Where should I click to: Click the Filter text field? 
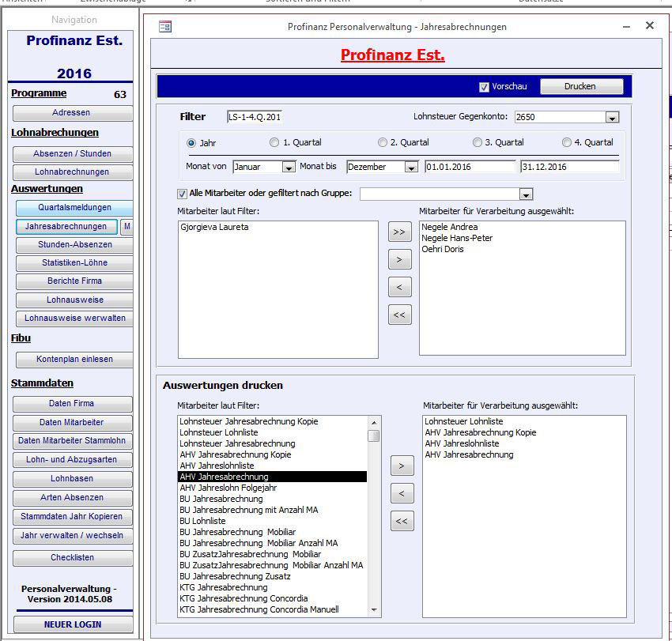[255, 117]
